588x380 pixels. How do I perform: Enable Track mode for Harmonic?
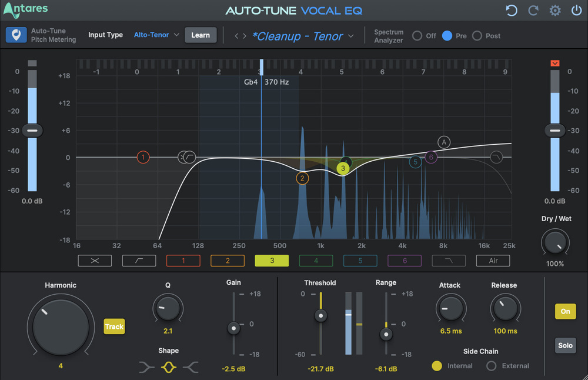tap(114, 326)
